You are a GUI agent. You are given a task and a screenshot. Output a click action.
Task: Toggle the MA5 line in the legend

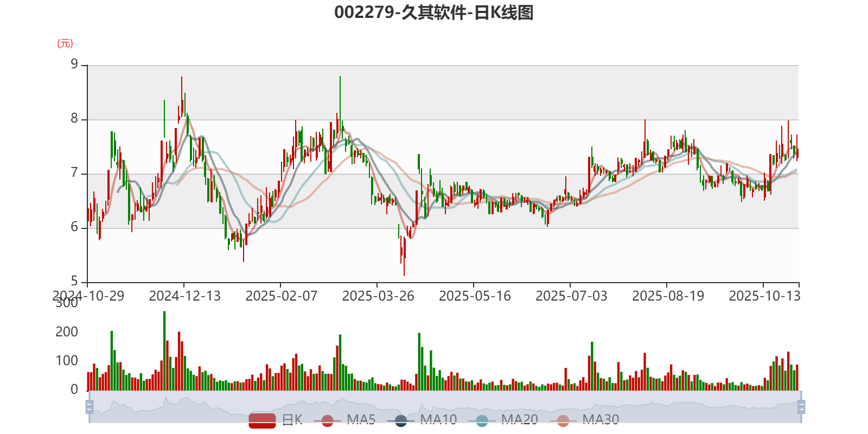point(344,420)
